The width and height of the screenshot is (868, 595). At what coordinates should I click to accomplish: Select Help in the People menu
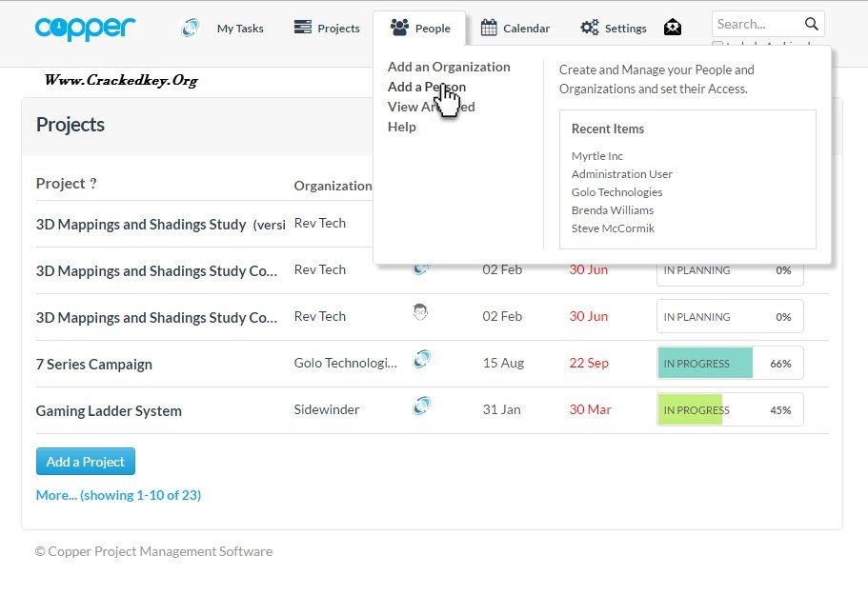click(x=401, y=127)
